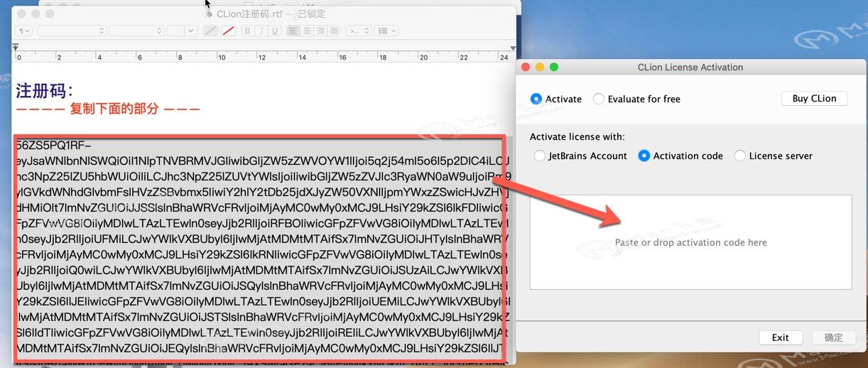Click the Exit button

click(781, 337)
